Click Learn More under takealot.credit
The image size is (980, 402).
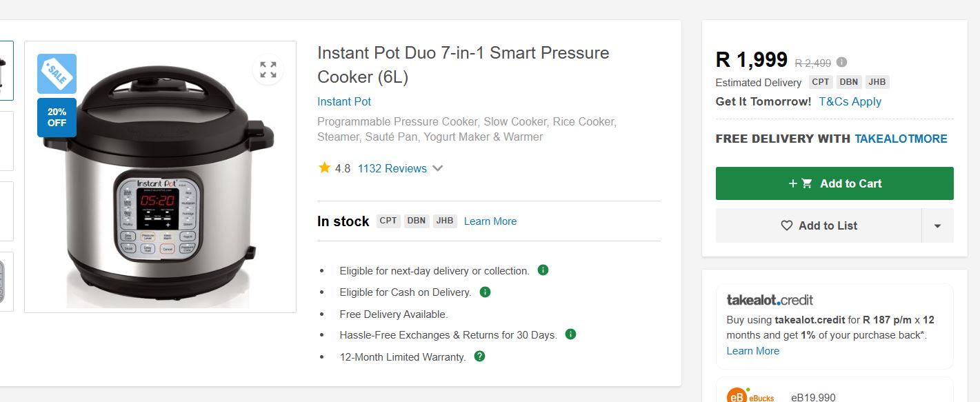coord(753,351)
